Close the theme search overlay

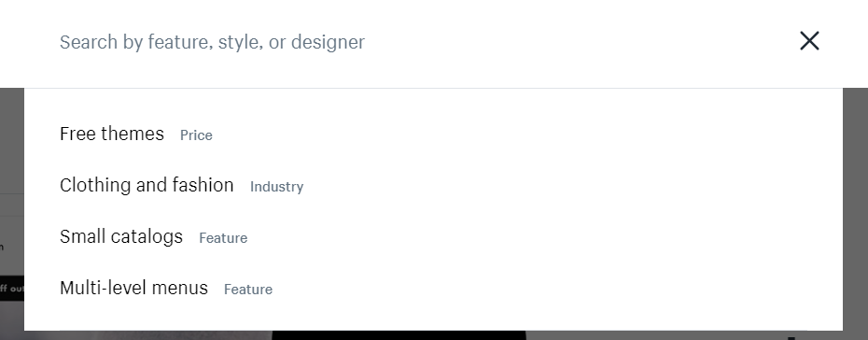coord(809,41)
